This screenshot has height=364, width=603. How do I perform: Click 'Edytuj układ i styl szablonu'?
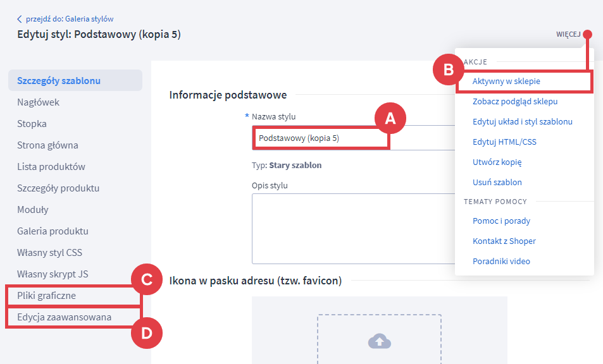pos(522,121)
